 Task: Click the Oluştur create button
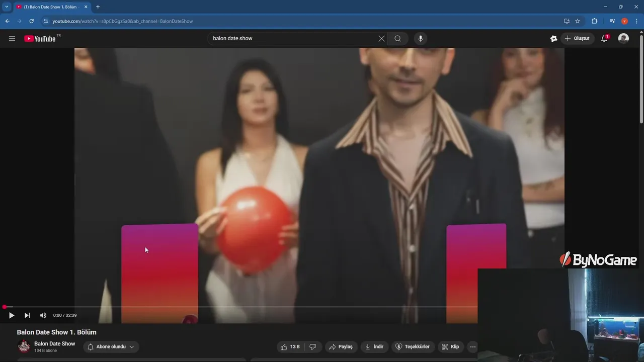tap(578, 39)
